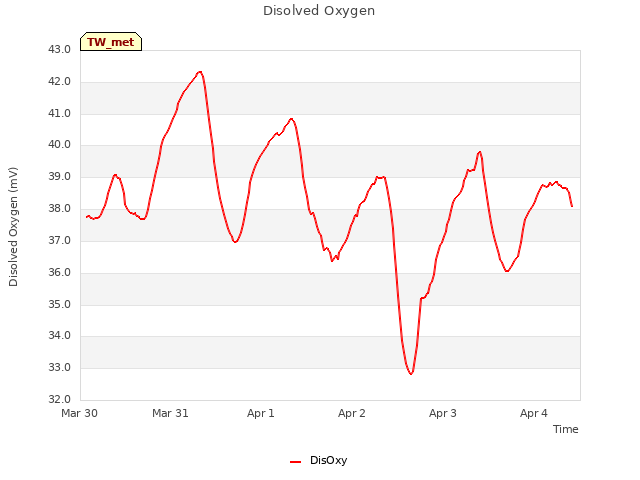Click the '40.0' y-axis value

click(x=60, y=144)
